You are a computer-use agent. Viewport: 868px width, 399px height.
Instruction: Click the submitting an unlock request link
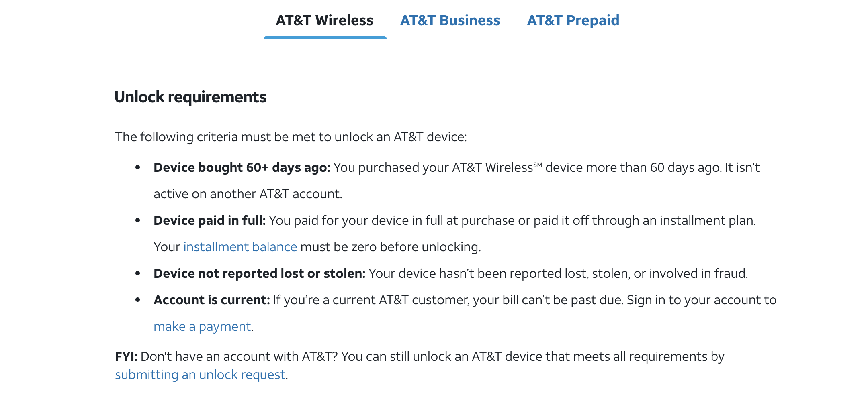(200, 375)
